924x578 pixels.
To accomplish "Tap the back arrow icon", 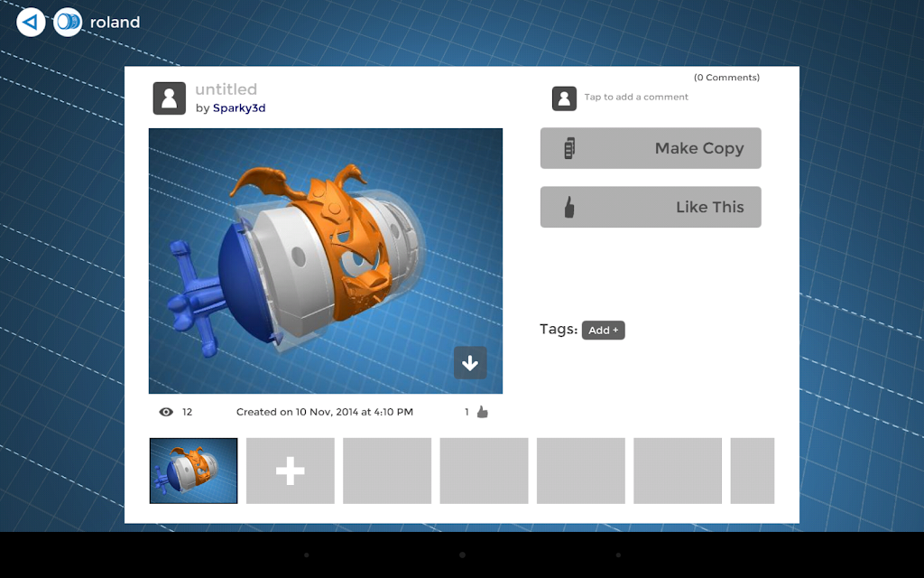I will pos(31,23).
